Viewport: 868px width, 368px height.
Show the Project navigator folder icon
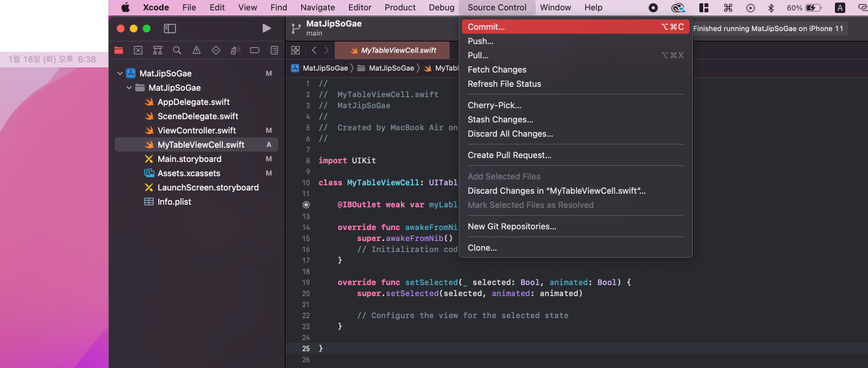point(119,50)
